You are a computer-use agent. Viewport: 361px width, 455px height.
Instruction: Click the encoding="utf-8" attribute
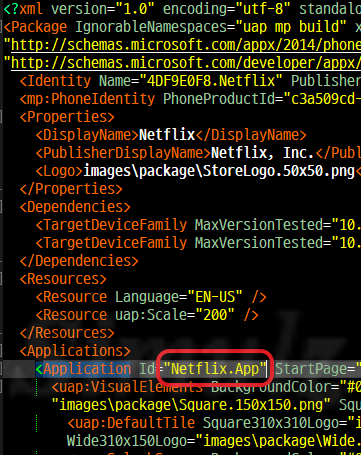coord(227,9)
